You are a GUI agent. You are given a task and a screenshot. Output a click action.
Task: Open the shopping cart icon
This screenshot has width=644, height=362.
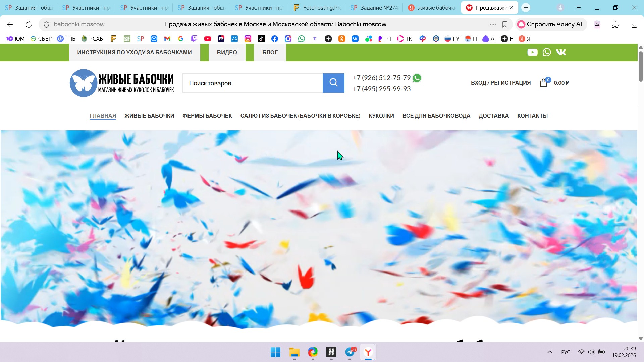543,83
